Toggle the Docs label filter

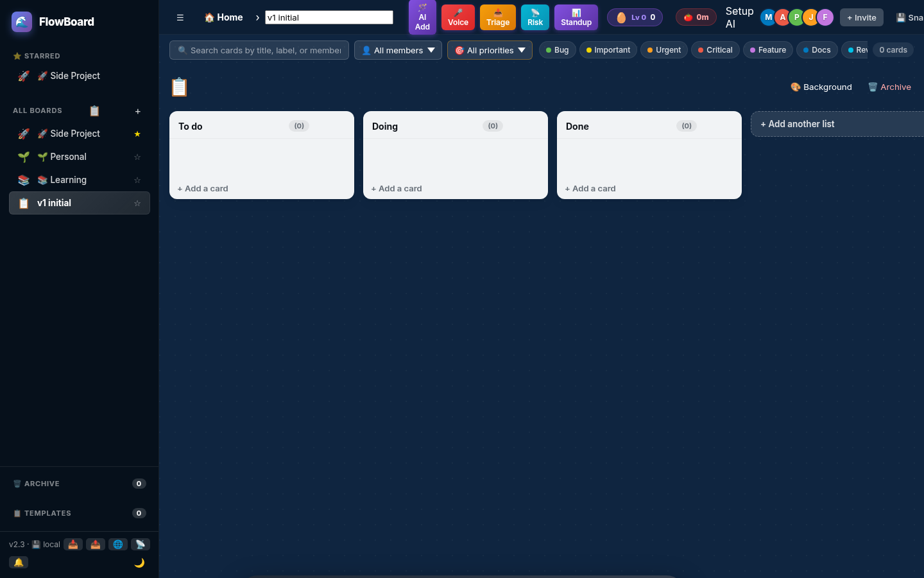pyautogui.click(x=817, y=50)
